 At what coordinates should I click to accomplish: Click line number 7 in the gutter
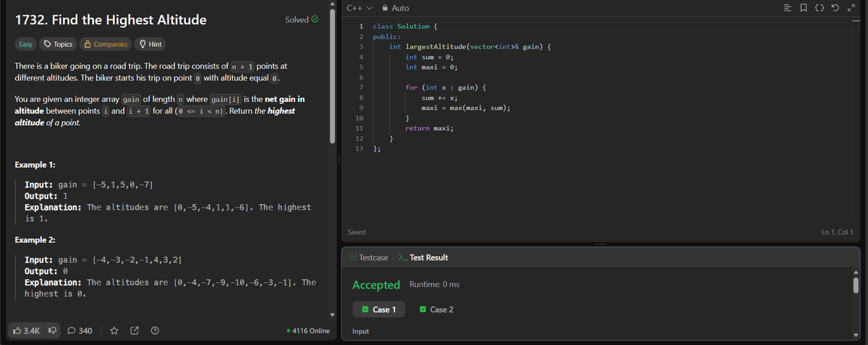click(360, 87)
